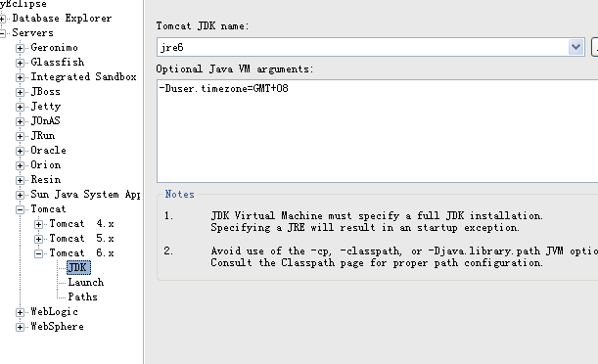Click the jre6 text in JDK combo box
The image size is (598, 364).
coord(172,48)
